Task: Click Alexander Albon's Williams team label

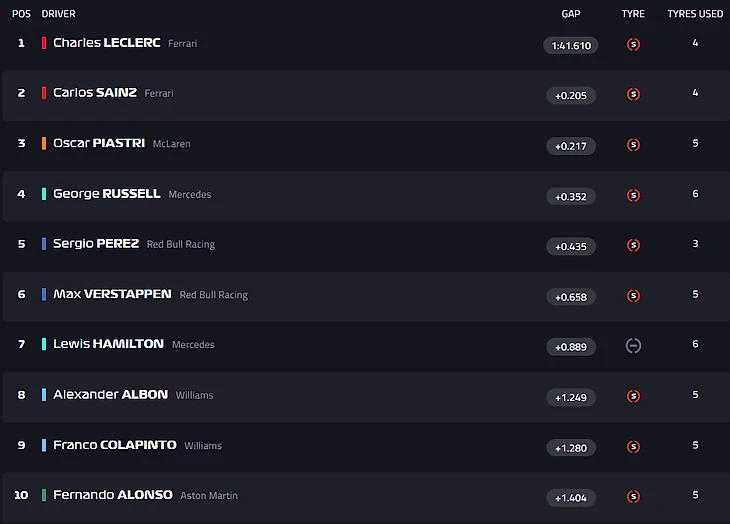Action: pos(194,396)
